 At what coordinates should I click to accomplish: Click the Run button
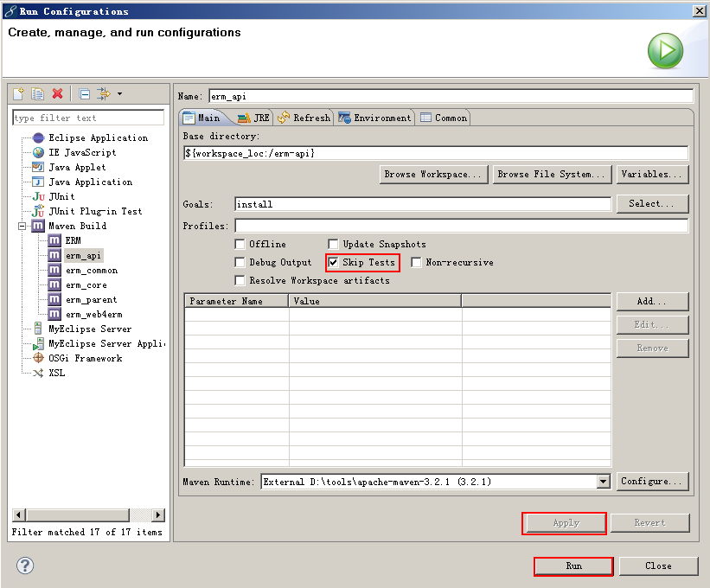point(573,566)
